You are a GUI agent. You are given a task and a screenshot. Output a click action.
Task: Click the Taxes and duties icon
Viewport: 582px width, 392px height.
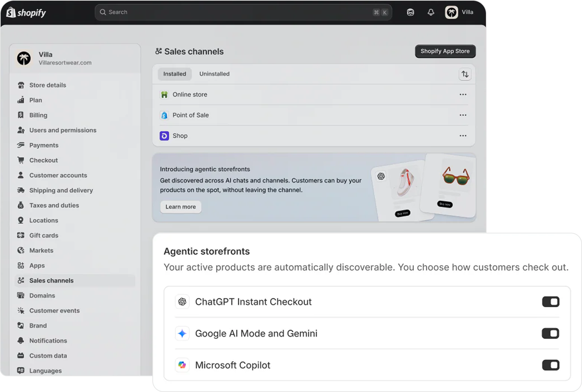point(21,205)
